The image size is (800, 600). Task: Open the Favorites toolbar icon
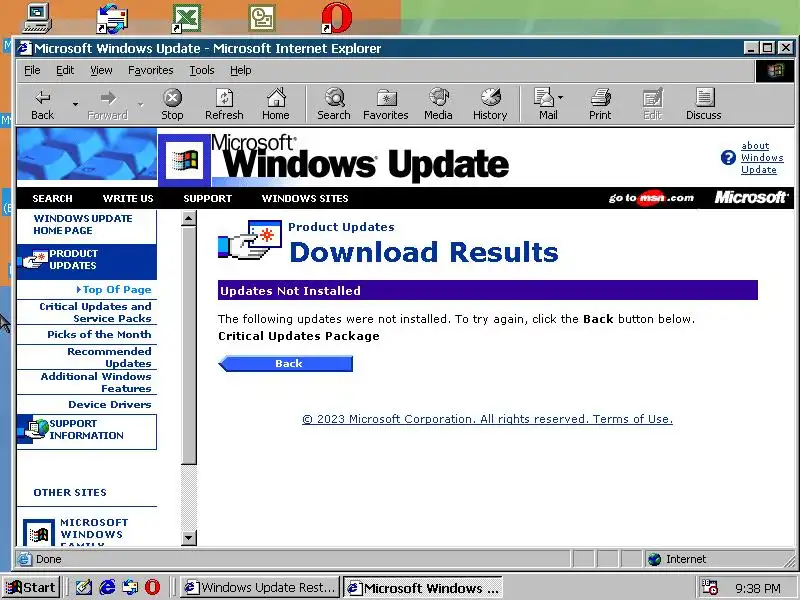click(386, 97)
